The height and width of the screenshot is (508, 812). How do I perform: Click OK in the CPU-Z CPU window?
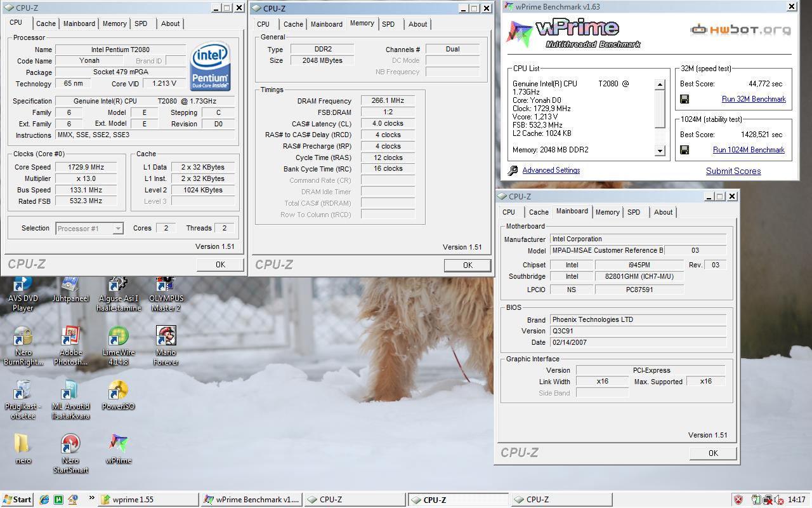pos(220,265)
